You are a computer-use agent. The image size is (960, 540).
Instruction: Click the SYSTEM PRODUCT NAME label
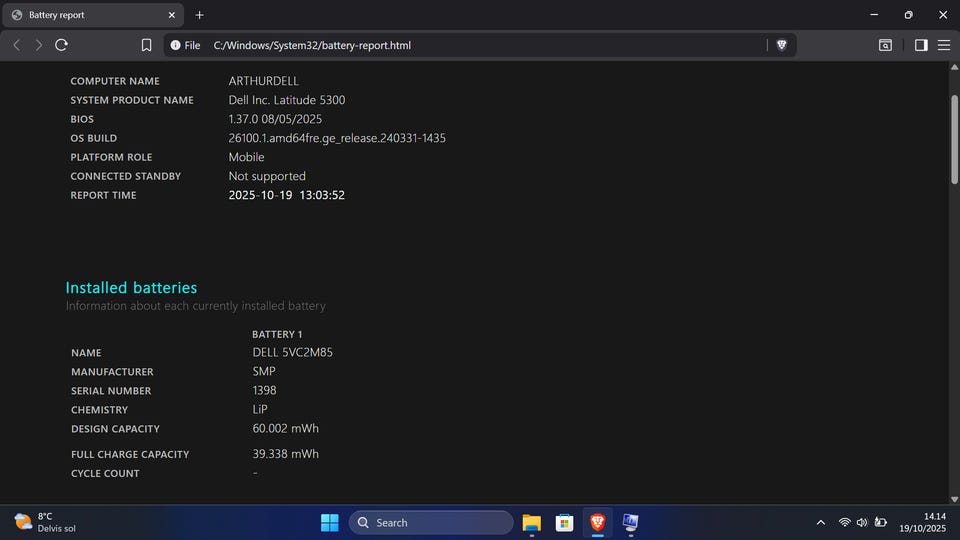click(x=132, y=100)
